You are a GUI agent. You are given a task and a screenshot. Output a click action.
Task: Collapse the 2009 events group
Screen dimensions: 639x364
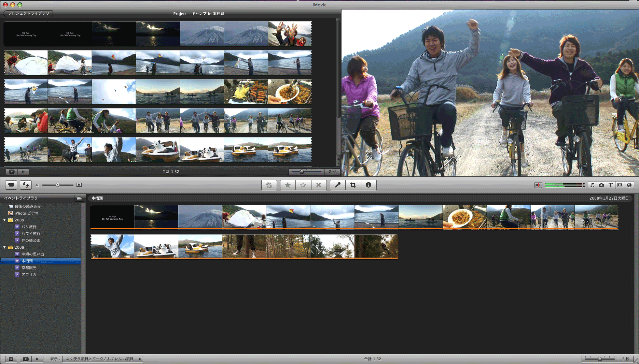[x=4, y=220]
